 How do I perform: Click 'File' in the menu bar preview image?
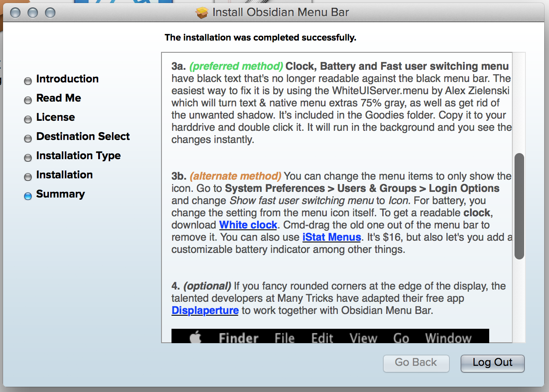(x=285, y=338)
